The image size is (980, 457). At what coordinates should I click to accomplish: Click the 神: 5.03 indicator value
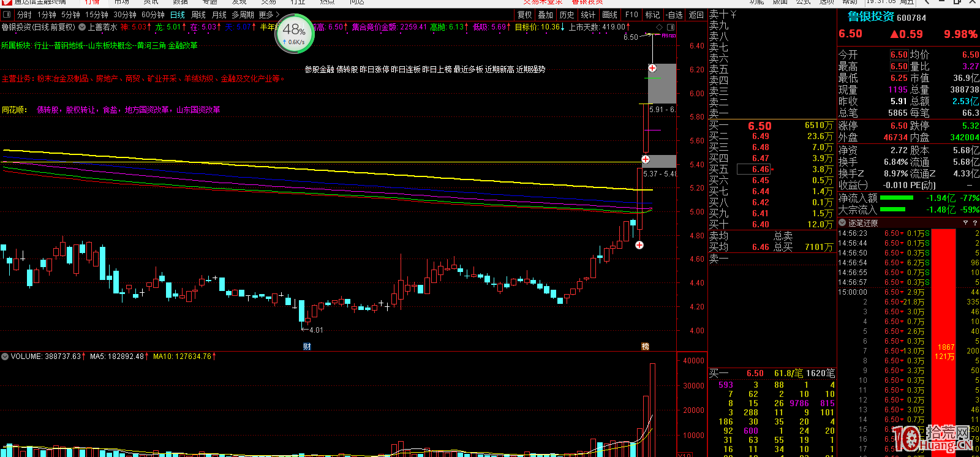point(135,27)
